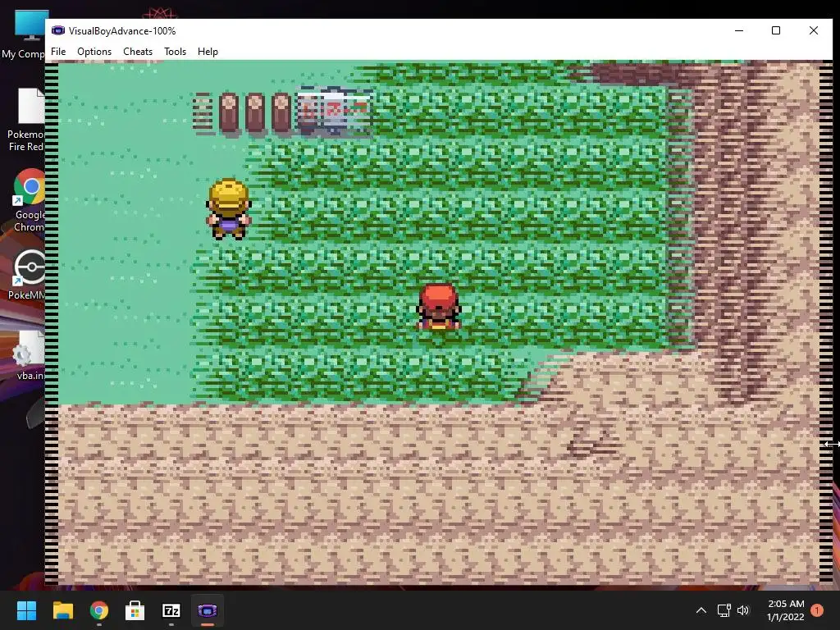
Task: Open the Cheats menu
Action: (x=138, y=52)
